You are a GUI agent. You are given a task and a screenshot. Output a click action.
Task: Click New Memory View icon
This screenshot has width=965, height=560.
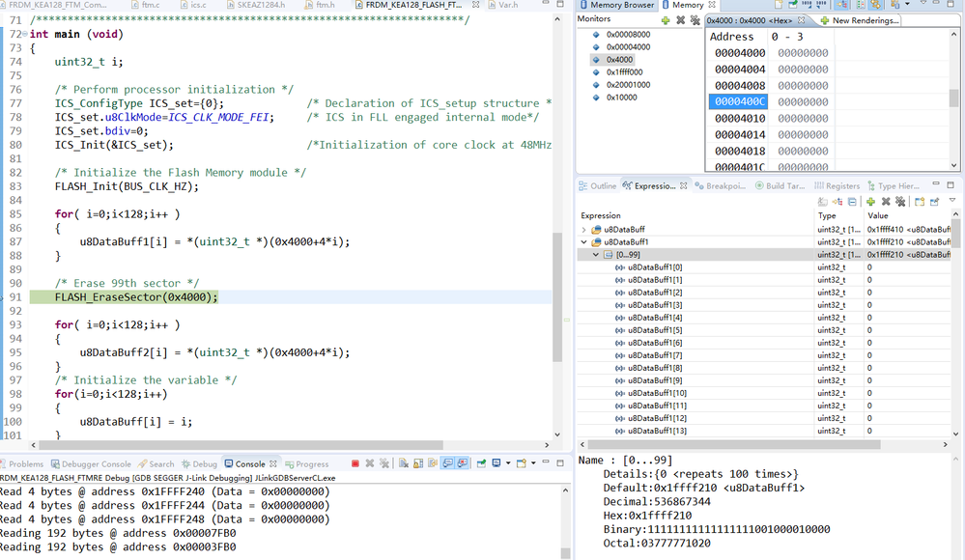(779, 5)
